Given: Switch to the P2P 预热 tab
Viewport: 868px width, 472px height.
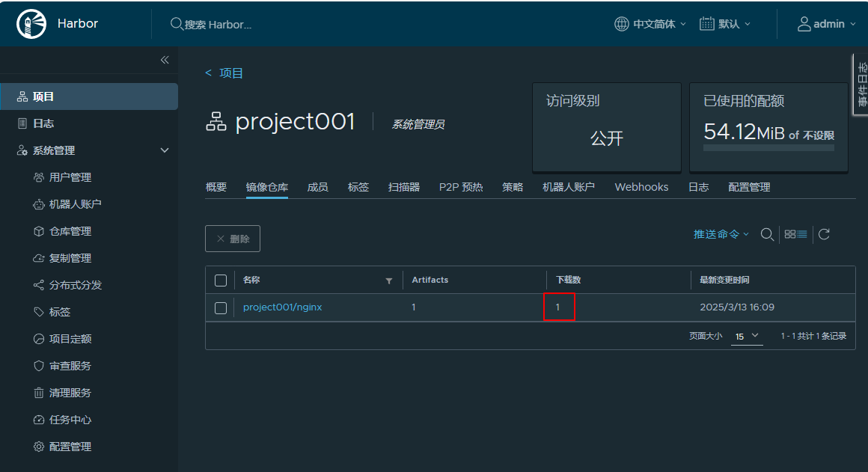Looking at the screenshot, I should click(x=461, y=187).
